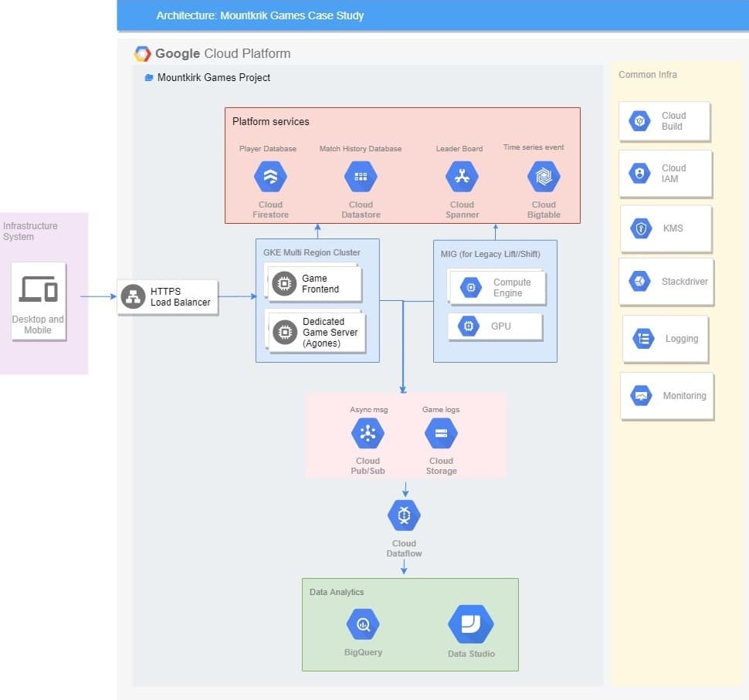
Task: Click Dedicated Game Server (Agones) icon
Action: coord(285,332)
